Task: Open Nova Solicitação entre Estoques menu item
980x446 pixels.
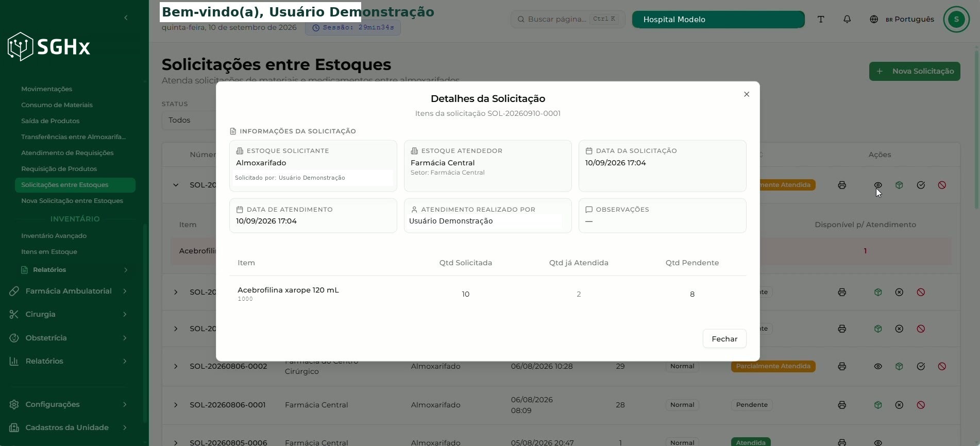Action: (x=72, y=201)
